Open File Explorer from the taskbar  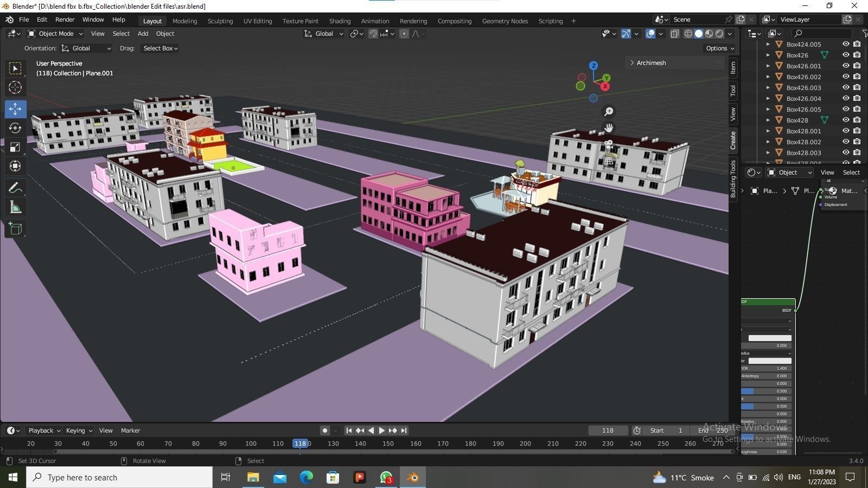pyautogui.click(x=253, y=477)
